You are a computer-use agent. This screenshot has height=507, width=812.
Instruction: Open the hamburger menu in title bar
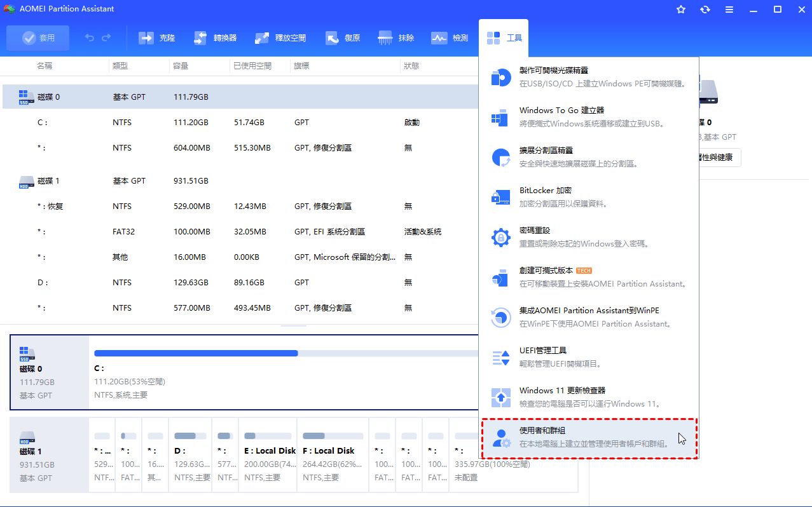pos(729,10)
